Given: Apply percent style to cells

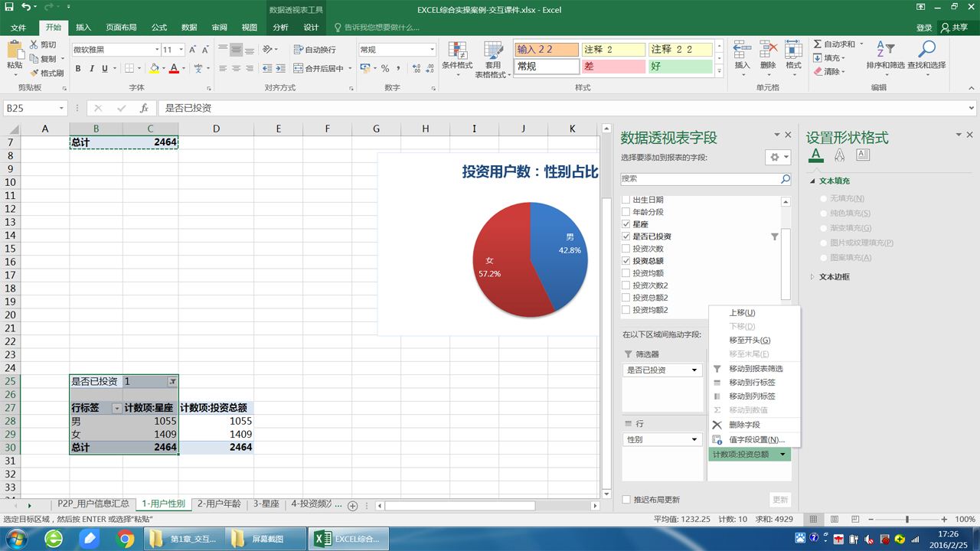Looking at the screenshot, I should click(x=385, y=68).
